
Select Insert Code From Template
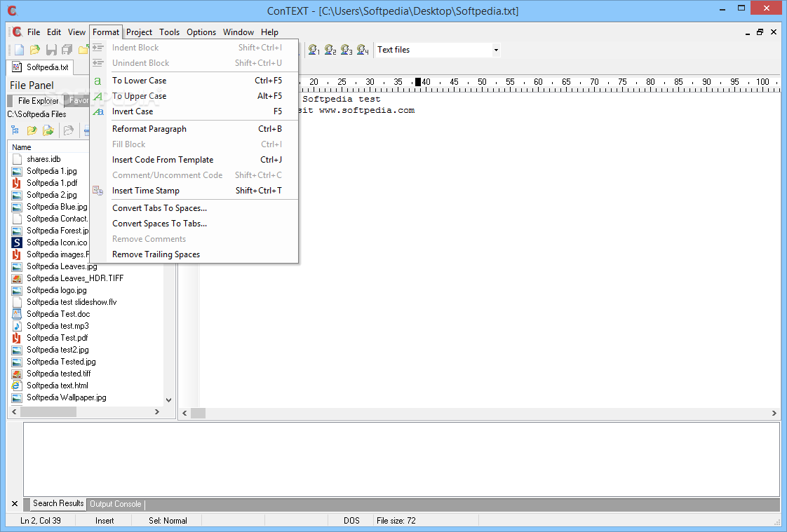pyautogui.click(x=194, y=160)
